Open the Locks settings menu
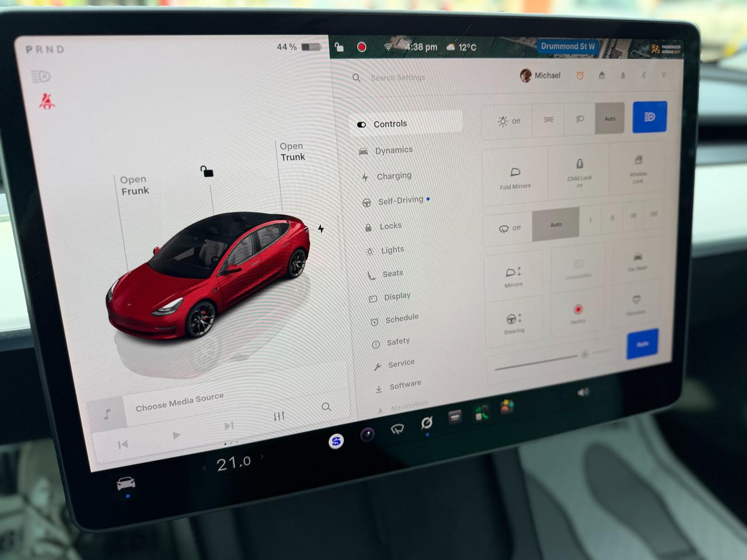The image size is (747, 560). pos(383,226)
